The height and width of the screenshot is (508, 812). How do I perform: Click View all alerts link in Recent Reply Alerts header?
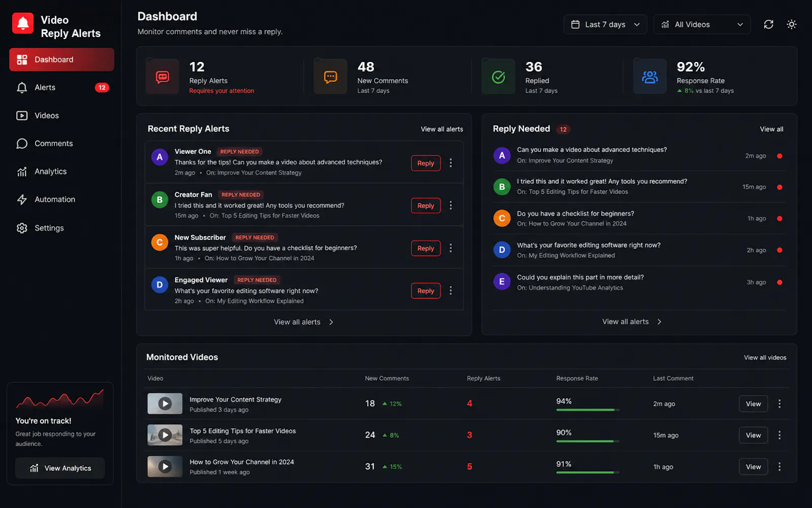(x=442, y=129)
